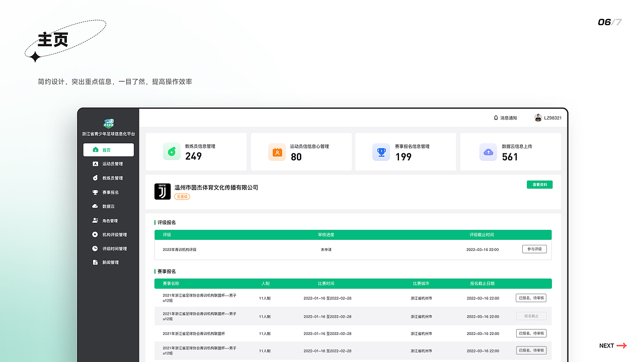Click the 运动员管理 sidebar icon

point(96,164)
